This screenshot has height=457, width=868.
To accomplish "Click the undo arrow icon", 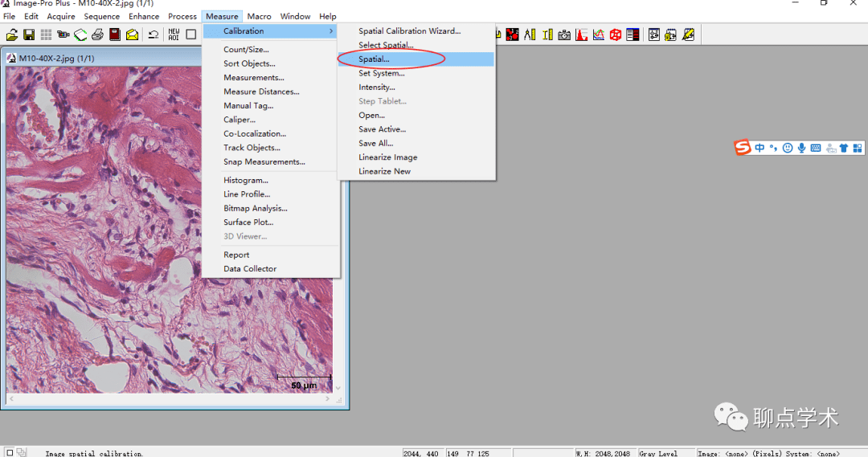I will 153,35.
